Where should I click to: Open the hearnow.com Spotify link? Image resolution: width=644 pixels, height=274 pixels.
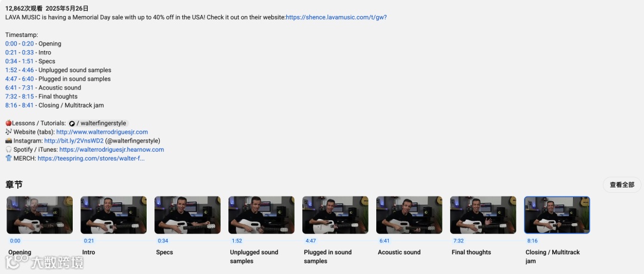click(x=112, y=150)
